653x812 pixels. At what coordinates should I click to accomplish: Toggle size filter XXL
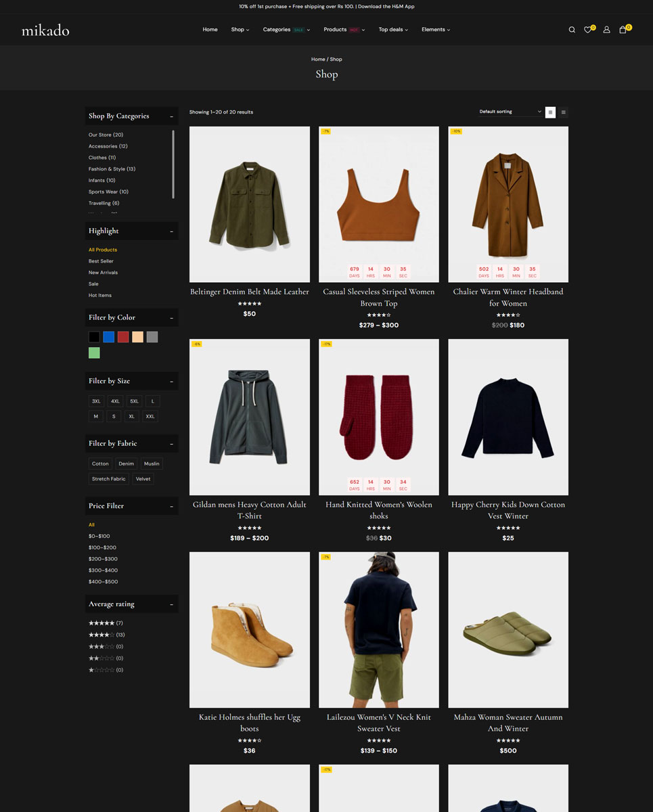pos(150,416)
